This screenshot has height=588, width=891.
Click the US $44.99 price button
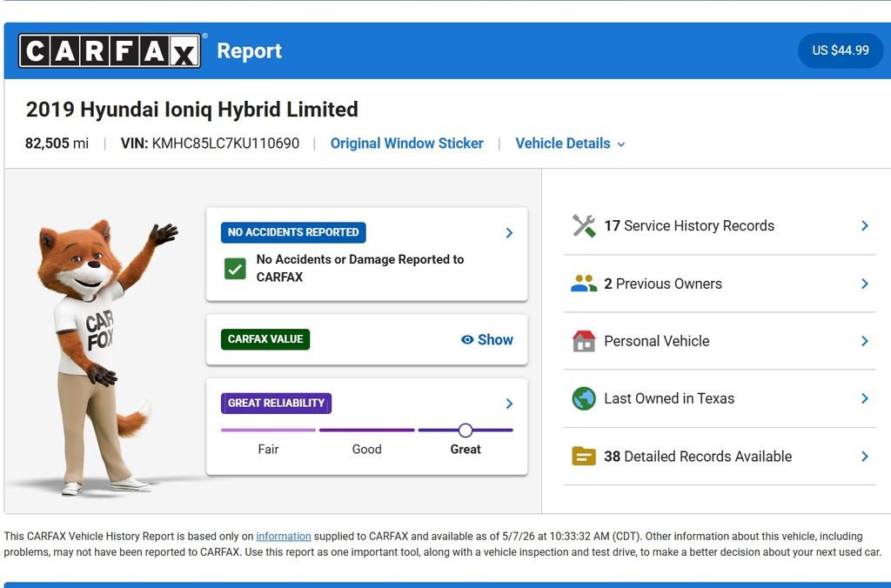click(840, 50)
